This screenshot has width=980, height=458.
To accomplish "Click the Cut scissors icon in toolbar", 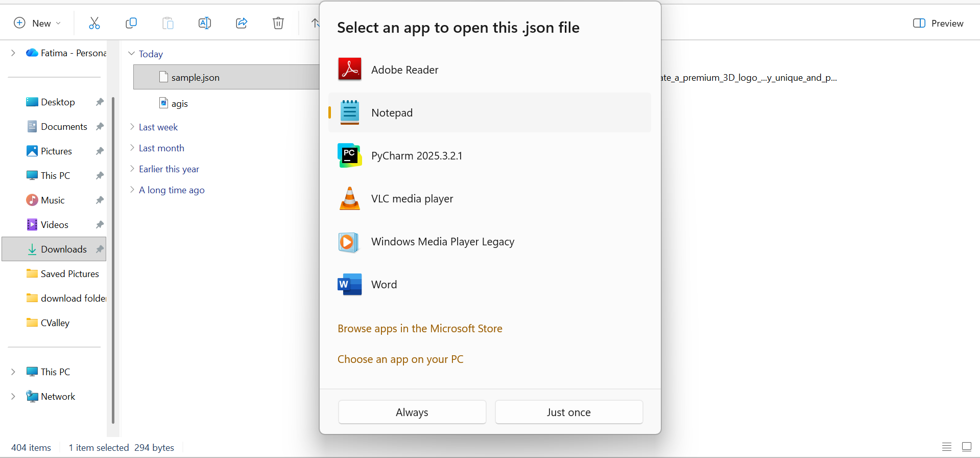I will coord(94,23).
